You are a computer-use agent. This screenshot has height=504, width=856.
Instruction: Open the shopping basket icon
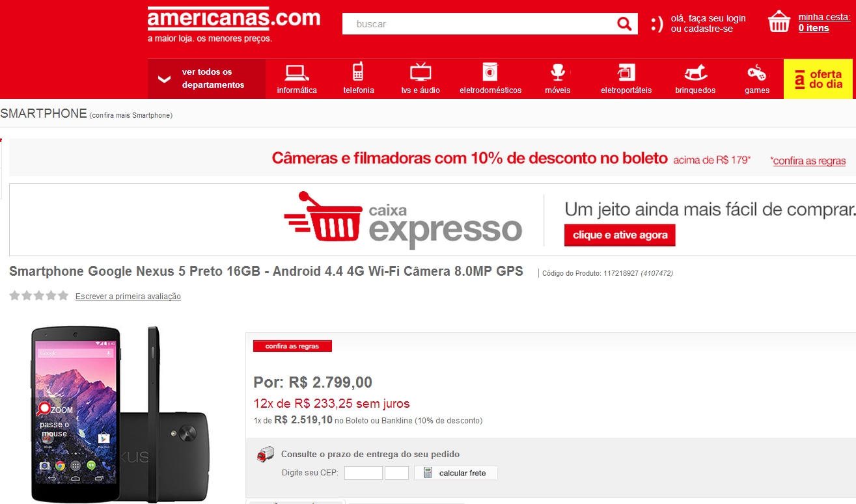[779, 21]
